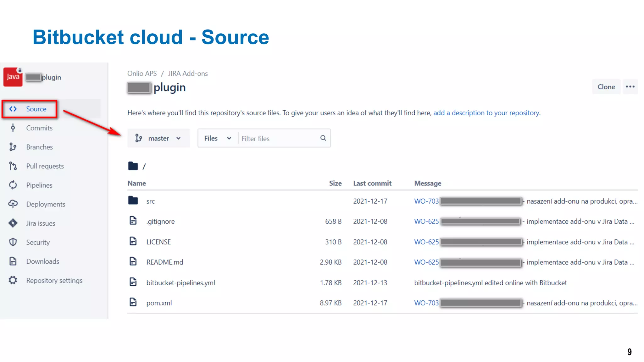Click the README.md file icon
The height and width of the screenshot is (362, 644).
coord(133,261)
